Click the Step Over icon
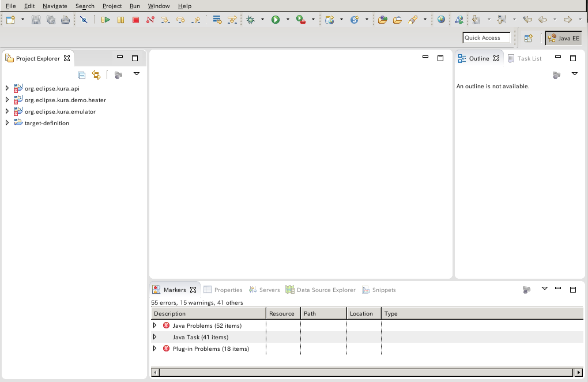The image size is (588, 382). coord(180,20)
